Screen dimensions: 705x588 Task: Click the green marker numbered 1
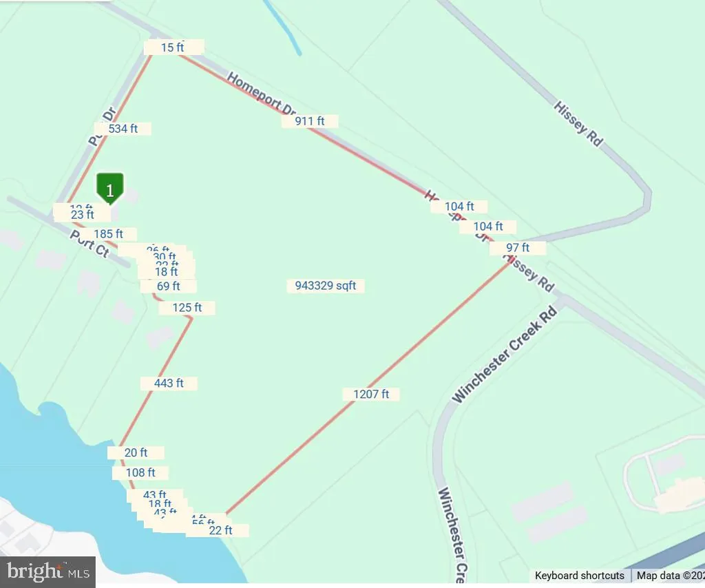pos(109,189)
